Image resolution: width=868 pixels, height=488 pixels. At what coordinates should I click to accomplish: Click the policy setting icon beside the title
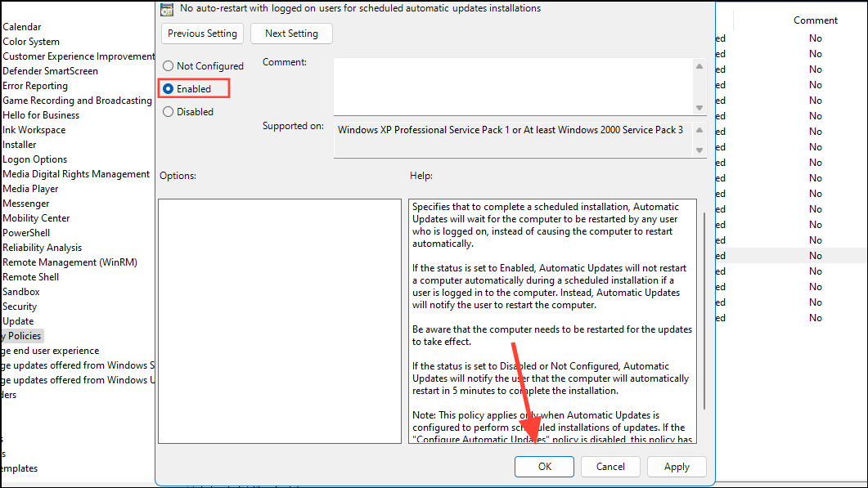[167, 8]
